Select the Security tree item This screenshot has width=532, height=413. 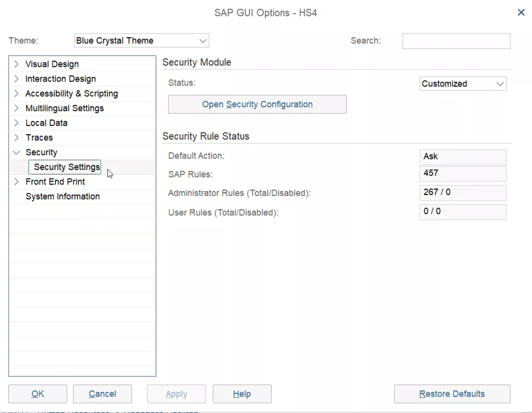(x=41, y=152)
